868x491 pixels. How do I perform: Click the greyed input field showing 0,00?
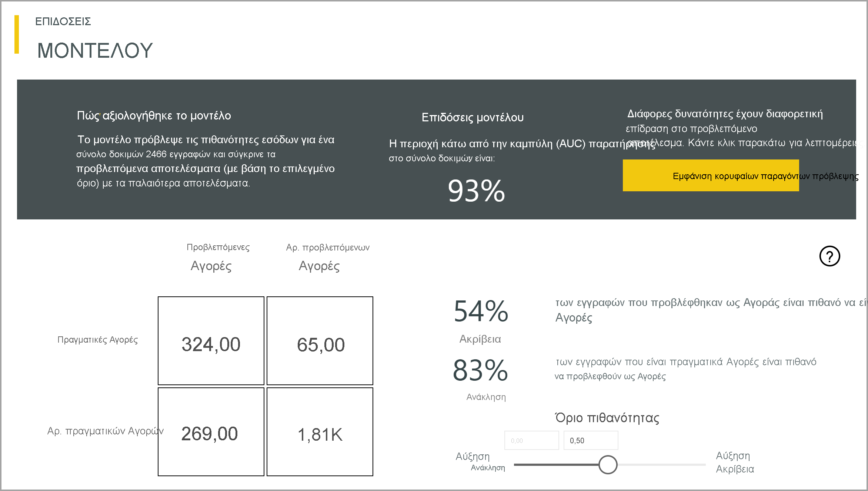coord(531,440)
